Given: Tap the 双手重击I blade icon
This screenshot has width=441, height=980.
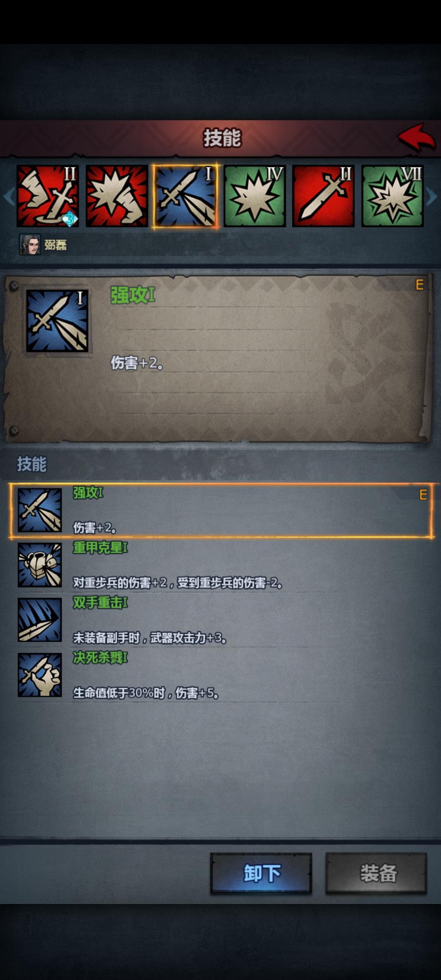Looking at the screenshot, I should [x=40, y=620].
